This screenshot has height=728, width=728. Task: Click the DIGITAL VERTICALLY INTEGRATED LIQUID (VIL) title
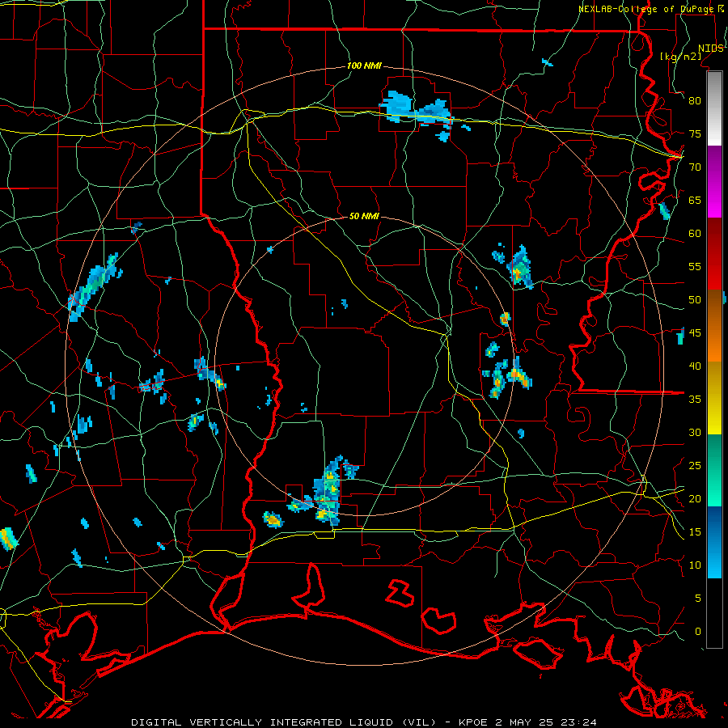coord(283,722)
